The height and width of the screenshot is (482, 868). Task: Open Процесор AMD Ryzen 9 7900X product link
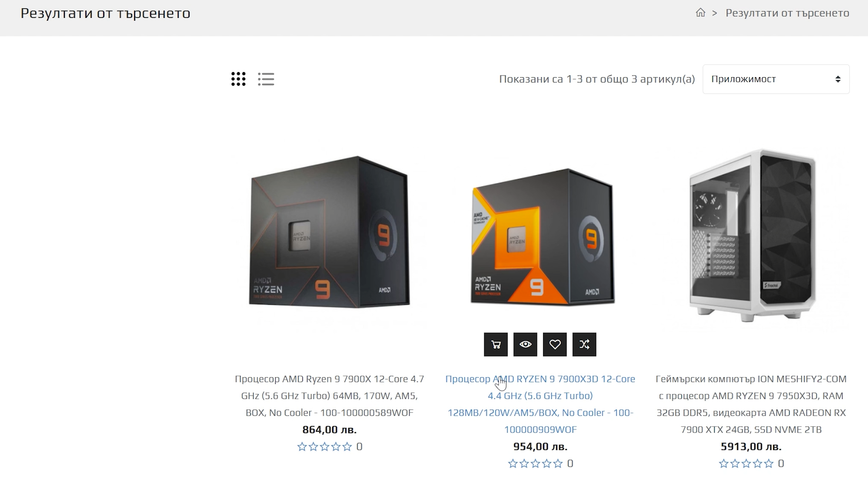click(x=329, y=395)
